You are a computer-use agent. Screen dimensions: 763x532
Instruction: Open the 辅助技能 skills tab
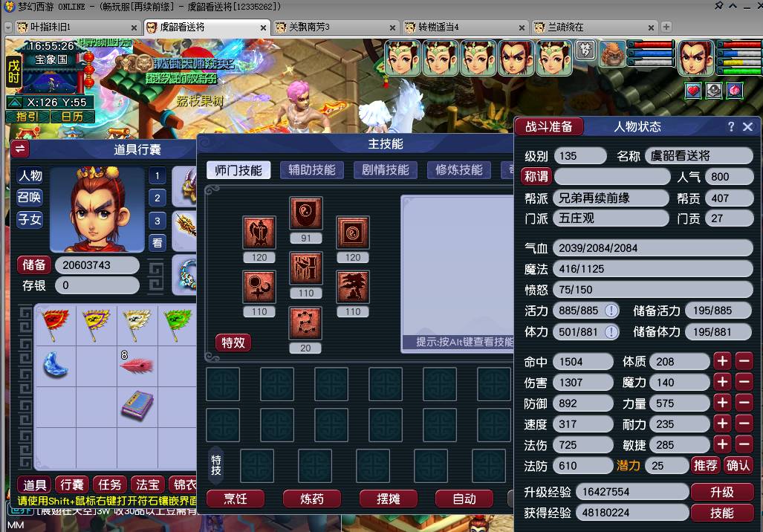click(x=312, y=170)
